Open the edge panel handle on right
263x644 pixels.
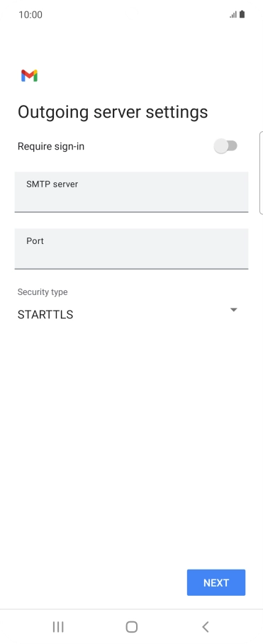(x=261, y=173)
